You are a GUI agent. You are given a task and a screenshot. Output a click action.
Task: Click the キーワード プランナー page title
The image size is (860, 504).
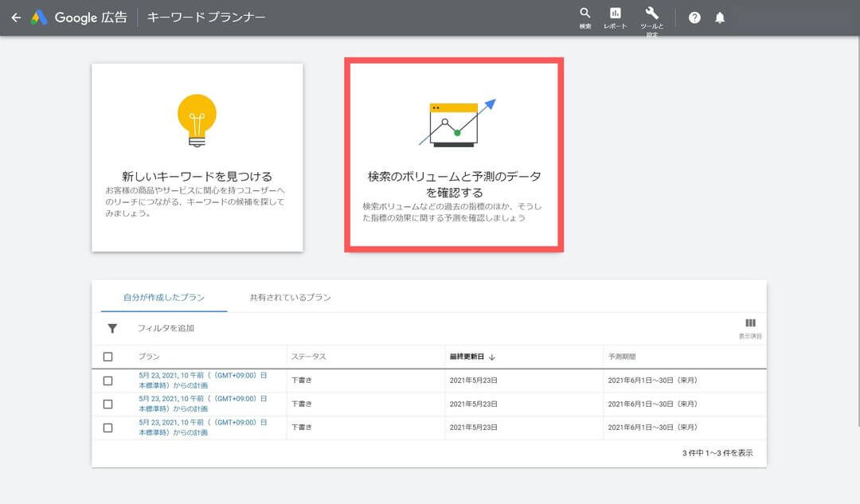[206, 18]
